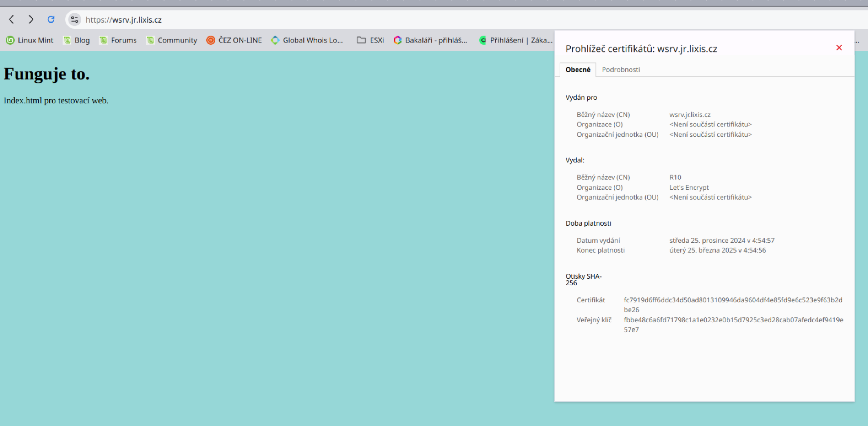Close the certificate viewer dialog
The width and height of the screenshot is (868, 426).
[839, 48]
